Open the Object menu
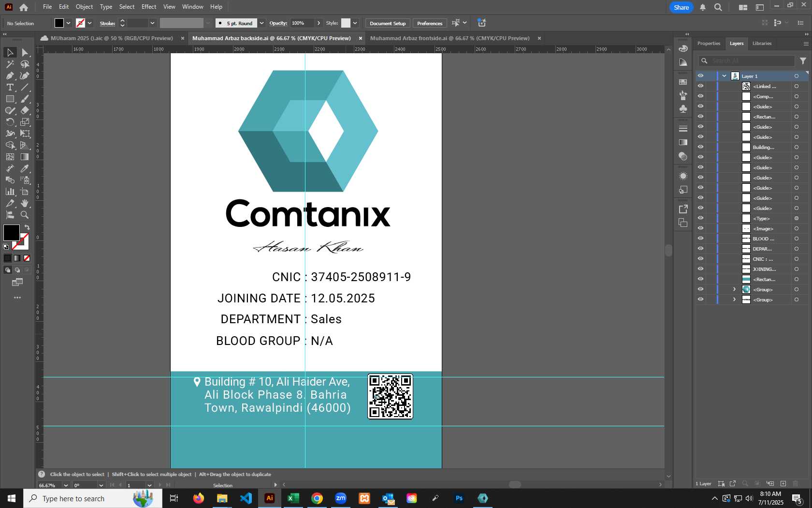 pos(84,7)
